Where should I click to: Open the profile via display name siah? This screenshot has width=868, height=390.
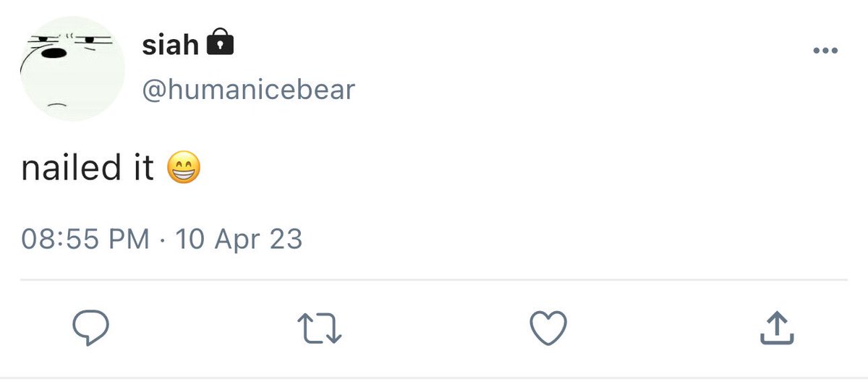coord(170,45)
